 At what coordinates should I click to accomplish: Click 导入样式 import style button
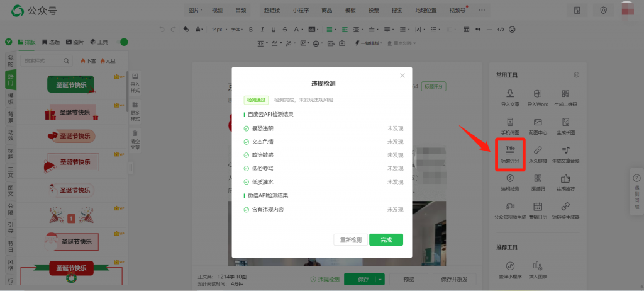pyautogui.click(x=135, y=83)
